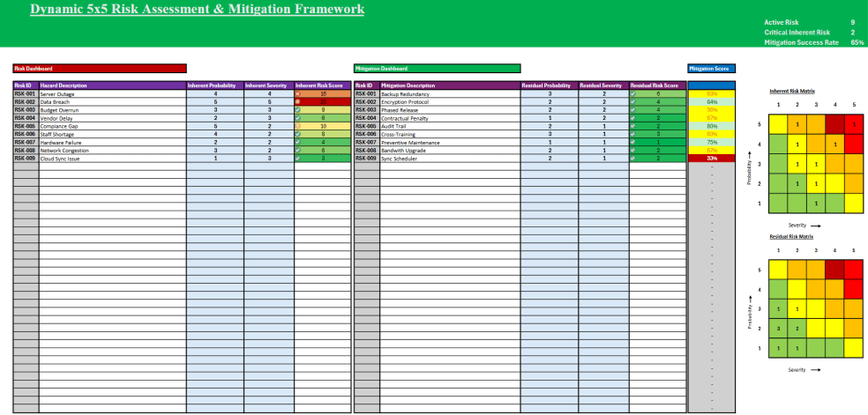Click the X icon in Data Breach's inherent risk score
This screenshot has height=415, width=868.
pyautogui.click(x=298, y=102)
